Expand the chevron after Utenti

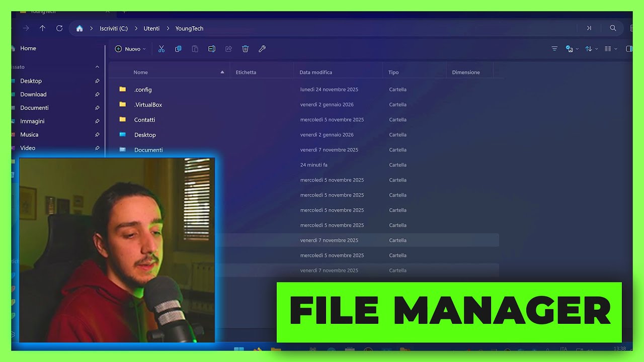(168, 29)
